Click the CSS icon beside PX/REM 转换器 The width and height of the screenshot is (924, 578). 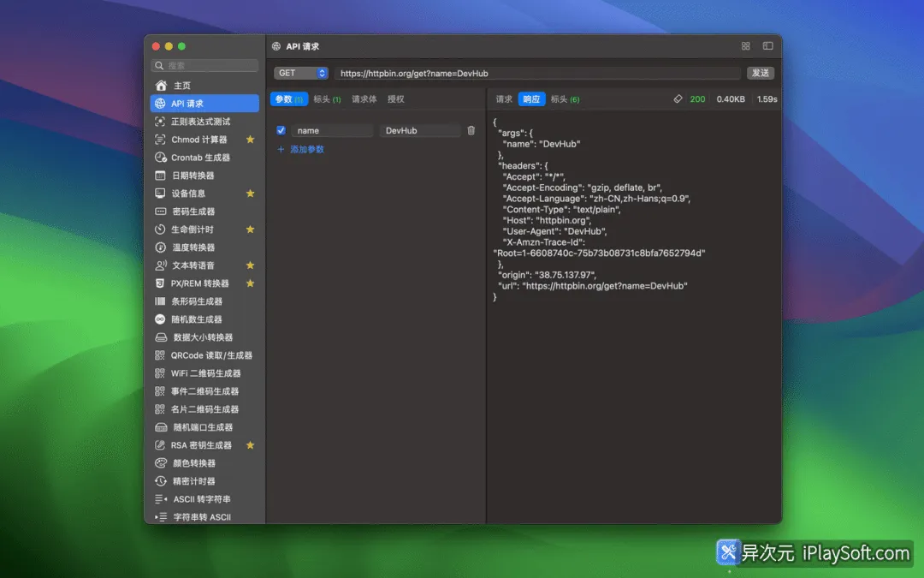pyautogui.click(x=160, y=283)
